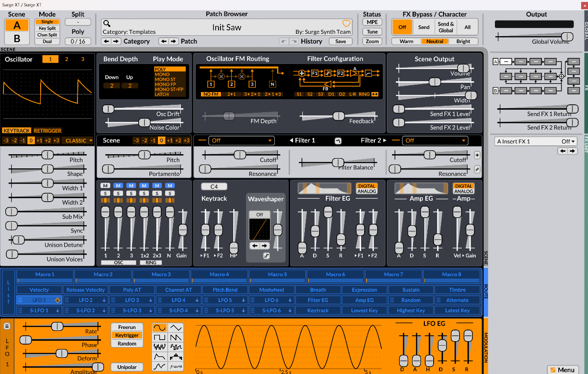Solo oscillator 3 with its S button
Image resolution: width=588 pixels, height=374 pixels.
coord(131,193)
